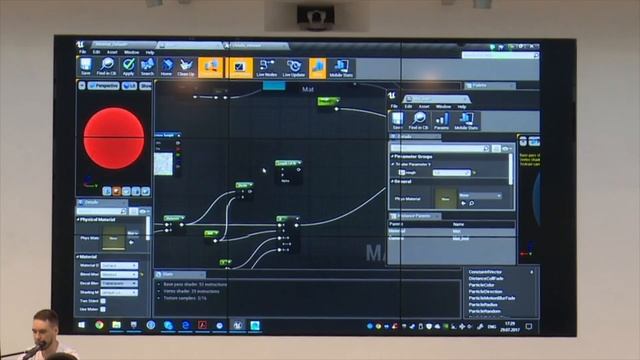Image resolution: width=640 pixels, height=360 pixels.
Task: Open the Help menu in material instance window
Action: coord(462,107)
